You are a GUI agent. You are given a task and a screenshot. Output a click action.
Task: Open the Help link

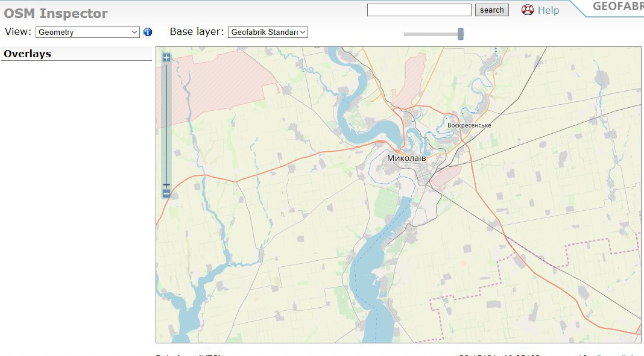pyautogui.click(x=548, y=10)
